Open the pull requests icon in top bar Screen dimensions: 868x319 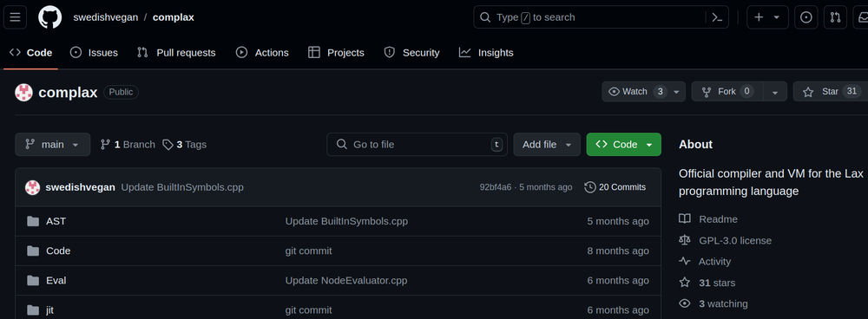(835, 17)
